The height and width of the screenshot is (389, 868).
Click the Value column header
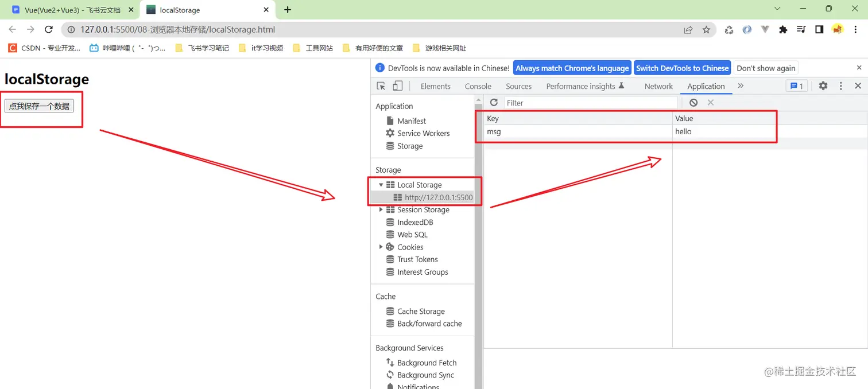pos(770,118)
